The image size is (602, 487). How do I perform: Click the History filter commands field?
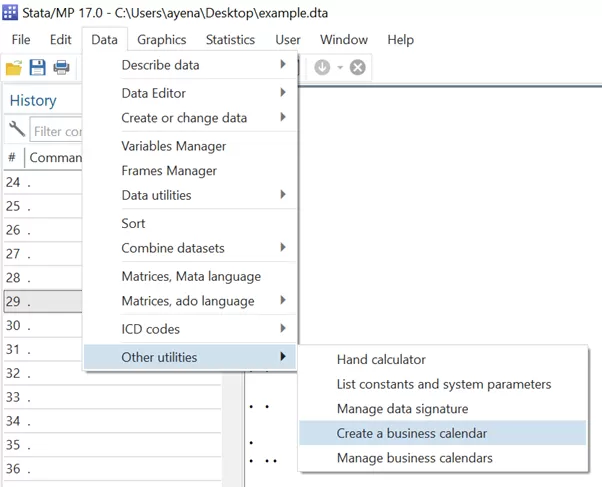coord(57,131)
